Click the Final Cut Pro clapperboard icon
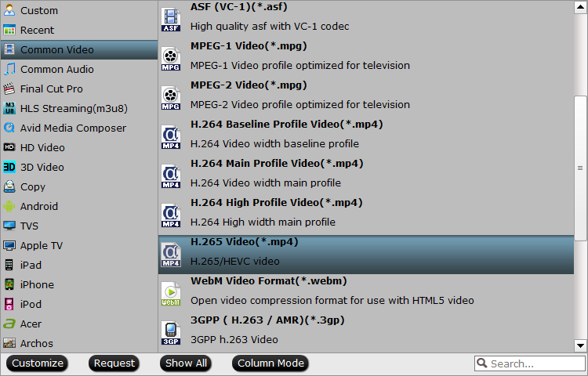This screenshot has width=588, height=376. [9, 89]
